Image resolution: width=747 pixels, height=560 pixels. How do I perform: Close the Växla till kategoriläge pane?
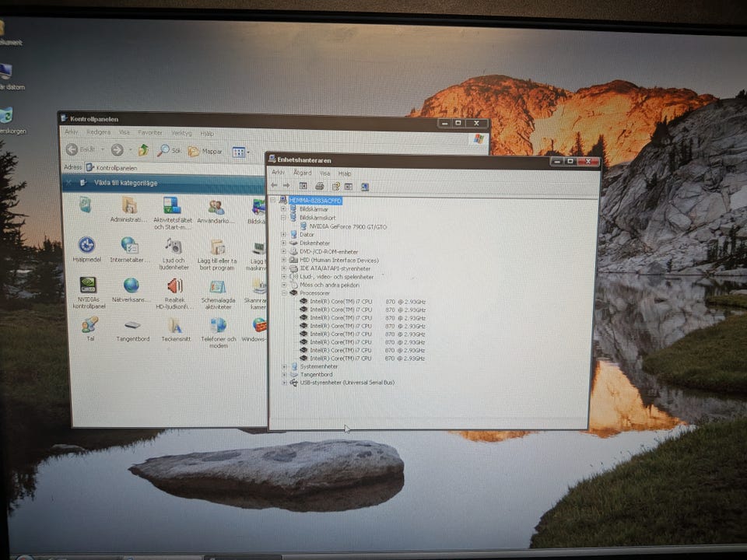(68, 182)
